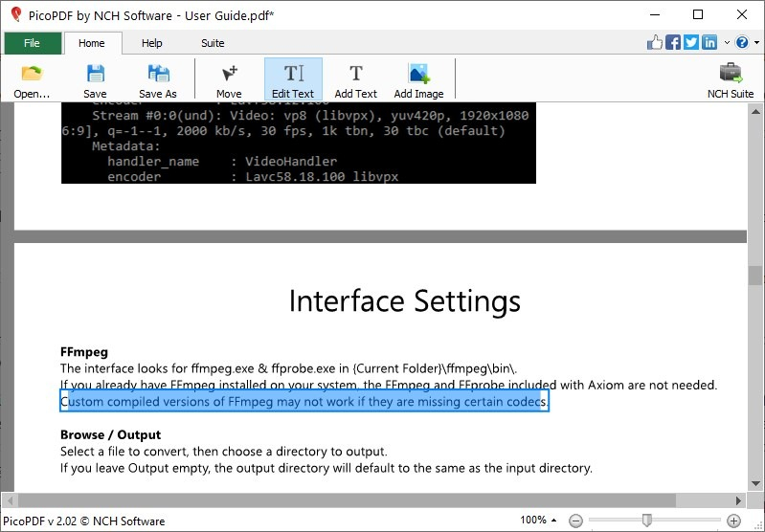Click the 'FFmpeg' bold heading
765x532 pixels.
84,352
